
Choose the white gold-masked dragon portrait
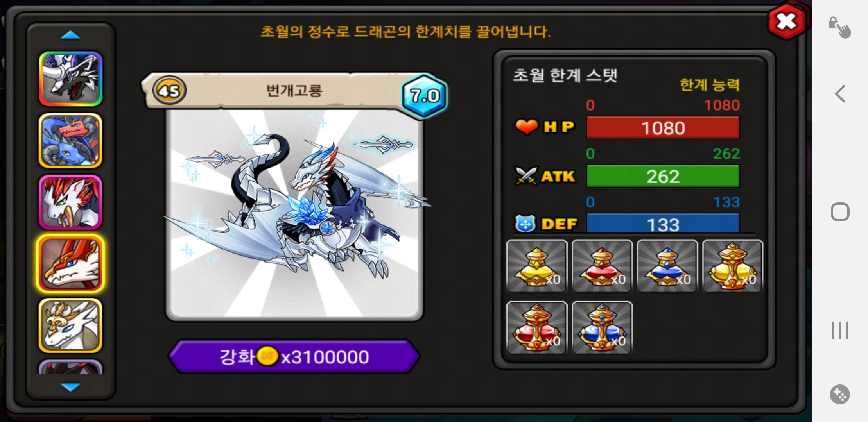(x=71, y=326)
